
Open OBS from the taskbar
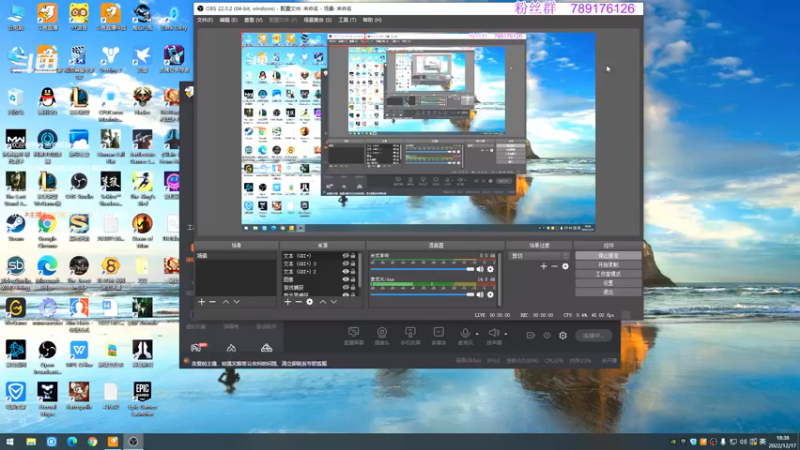pyautogui.click(x=133, y=442)
